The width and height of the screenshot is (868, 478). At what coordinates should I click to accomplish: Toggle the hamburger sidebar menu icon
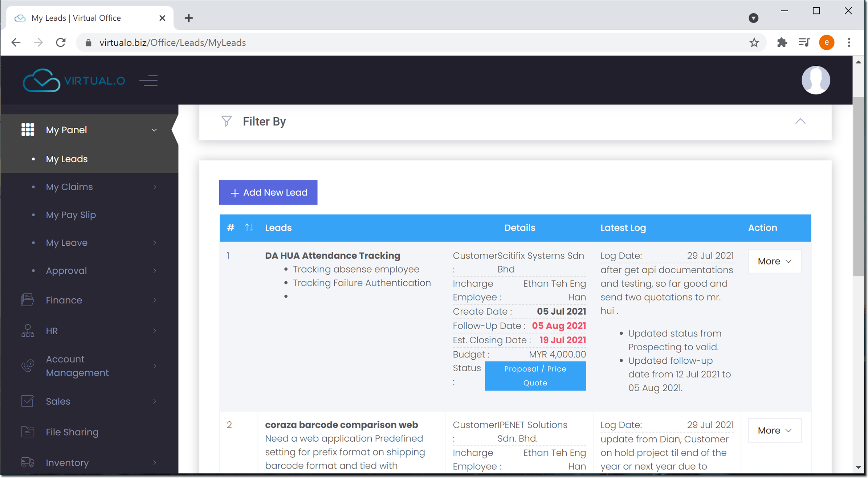click(149, 80)
